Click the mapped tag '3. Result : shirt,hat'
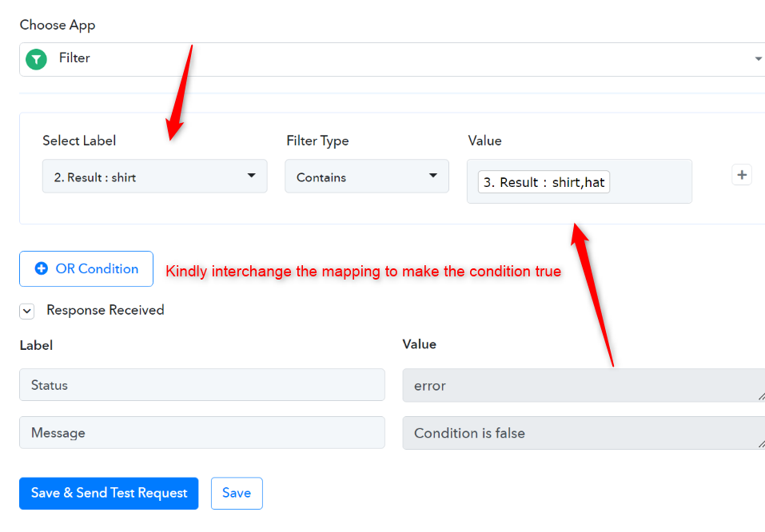The width and height of the screenshot is (765, 532). [x=544, y=182]
